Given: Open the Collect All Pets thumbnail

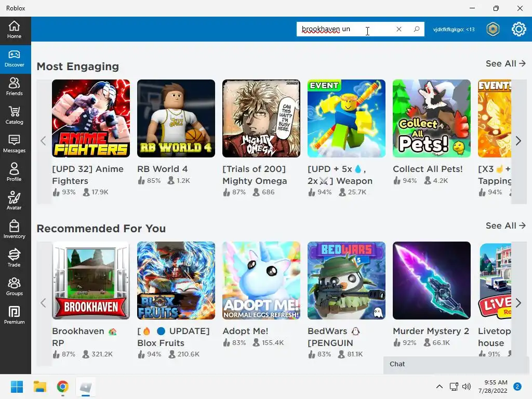Looking at the screenshot, I should coord(432,118).
